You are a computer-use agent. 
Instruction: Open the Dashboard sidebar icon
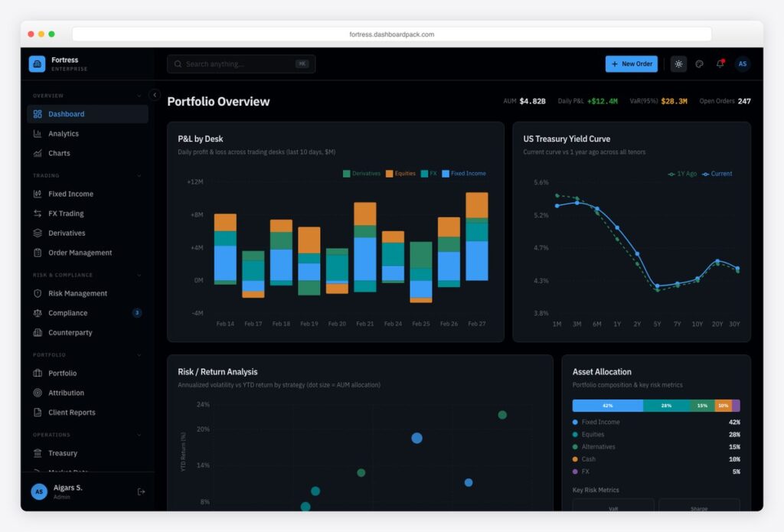tap(38, 114)
